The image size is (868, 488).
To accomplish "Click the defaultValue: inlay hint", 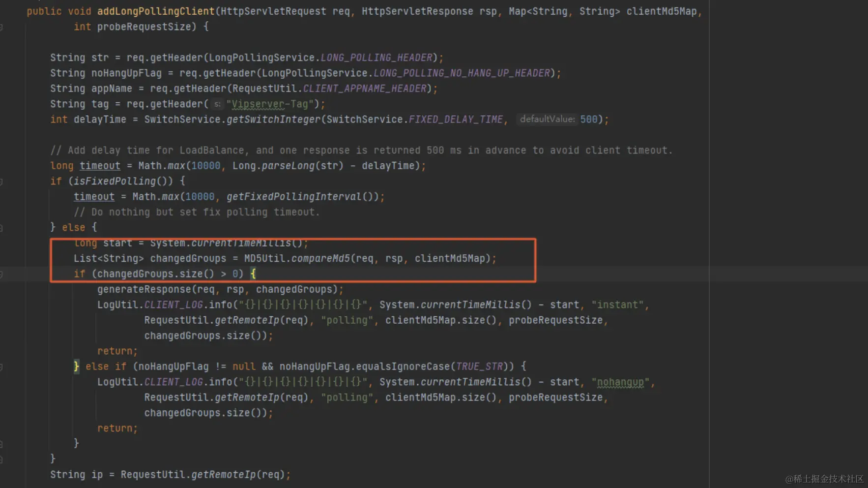I will [x=547, y=120].
